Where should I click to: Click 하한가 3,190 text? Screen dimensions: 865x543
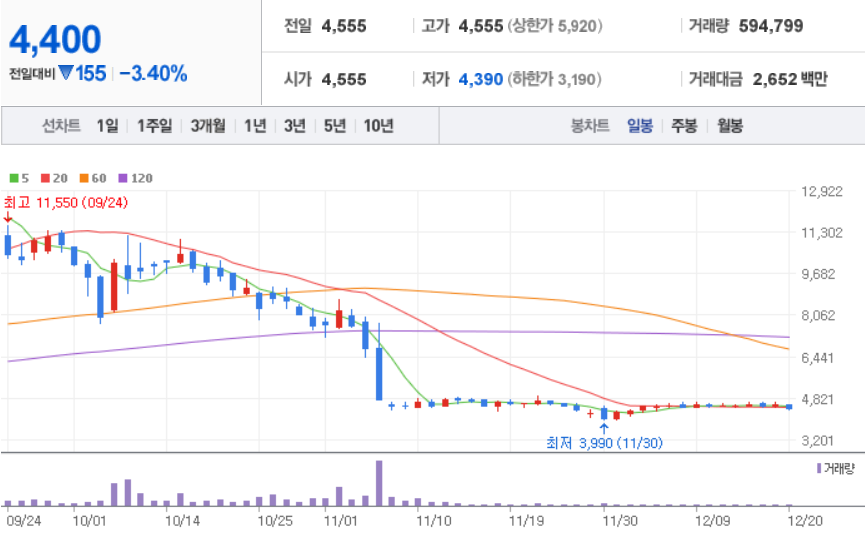pyautogui.click(x=554, y=79)
